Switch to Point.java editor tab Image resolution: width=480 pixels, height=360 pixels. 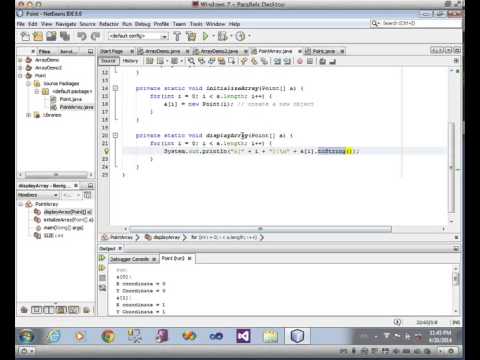click(x=324, y=51)
